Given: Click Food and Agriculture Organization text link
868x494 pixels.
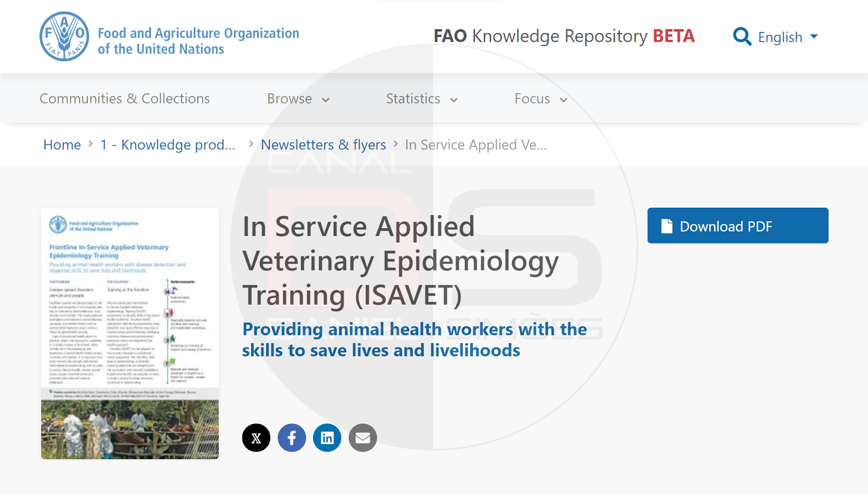Looking at the screenshot, I should (x=199, y=41).
